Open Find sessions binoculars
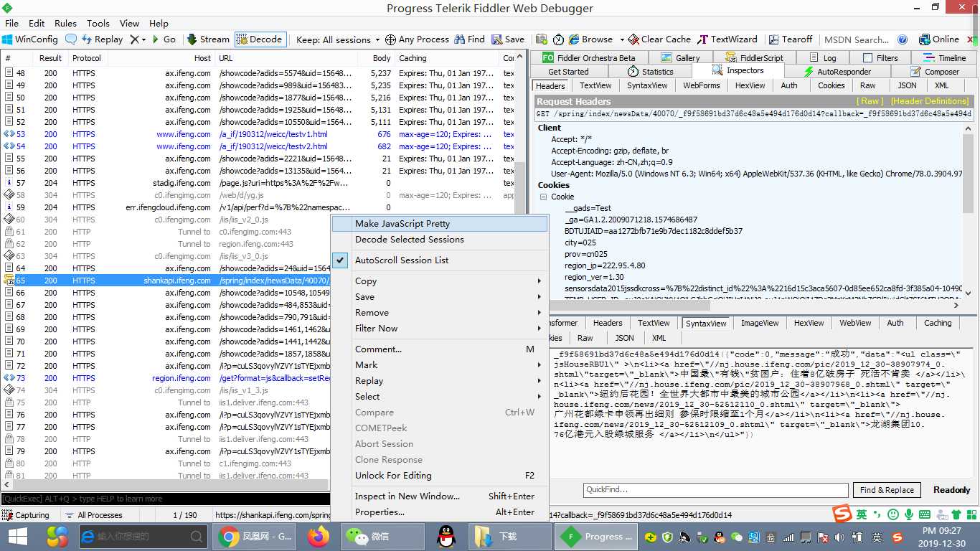Screen dimensions: 980x551 [x=469, y=39]
